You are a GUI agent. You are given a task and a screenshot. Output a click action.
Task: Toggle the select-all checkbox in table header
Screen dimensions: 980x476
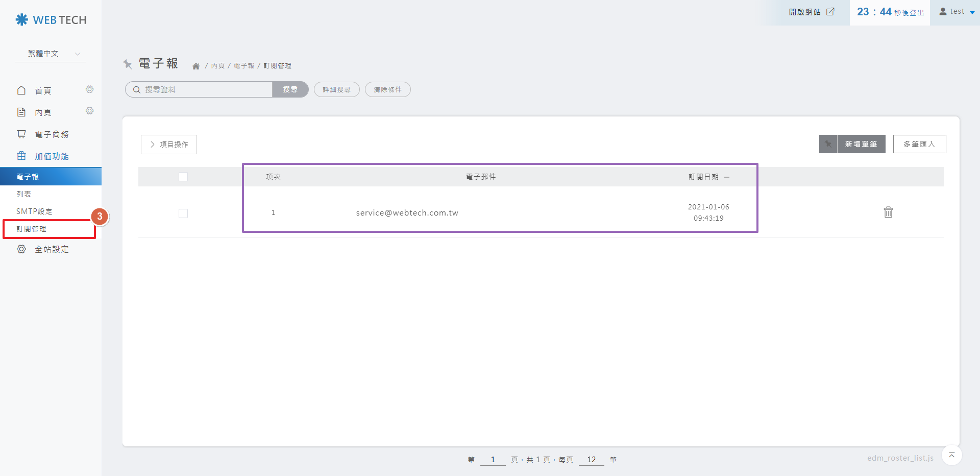click(183, 177)
